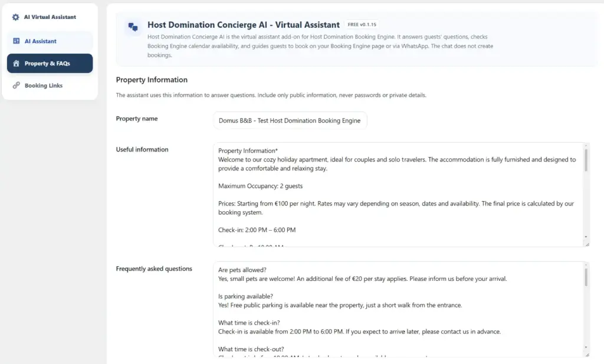604x364 pixels.
Task: Click the chat bubbles icon in header banner
Action: click(133, 27)
